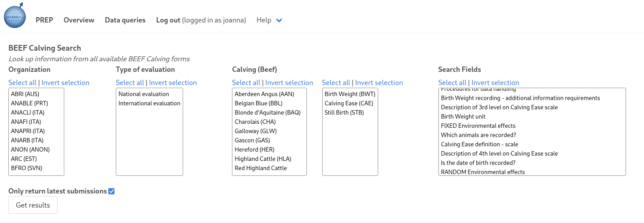This screenshot has height=223, width=644.
Task: Open the PREP menu item
Action: (x=44, y=20)
